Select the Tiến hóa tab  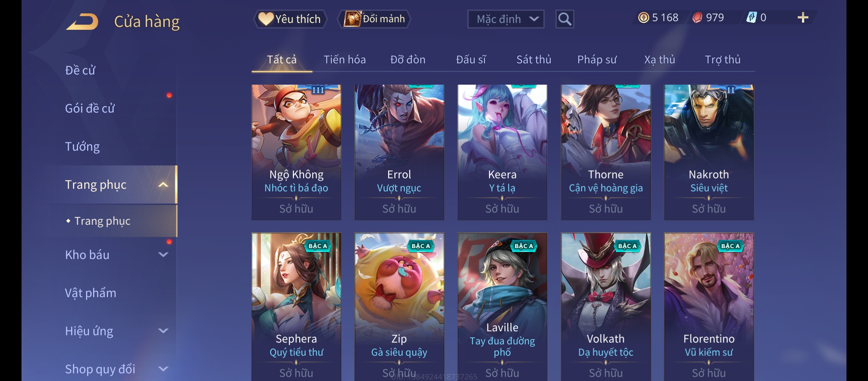(344, 60)
